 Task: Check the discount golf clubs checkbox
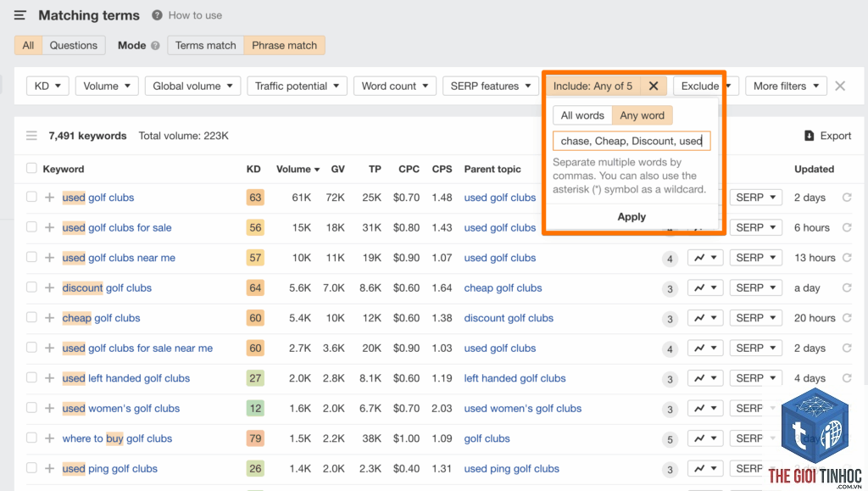31,287
